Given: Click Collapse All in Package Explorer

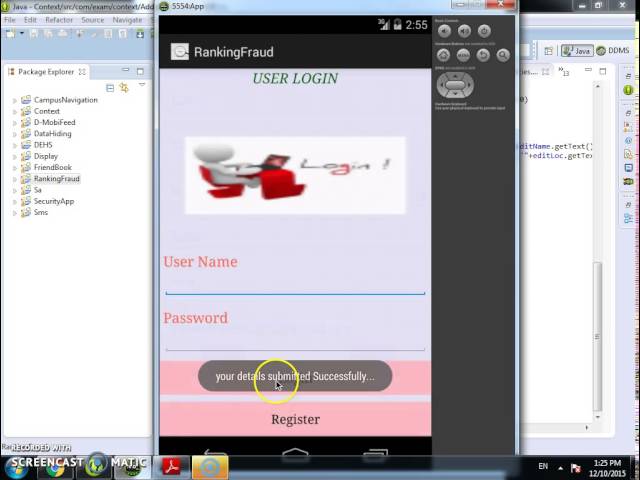Looking at the screenshot, I should 110,88.
